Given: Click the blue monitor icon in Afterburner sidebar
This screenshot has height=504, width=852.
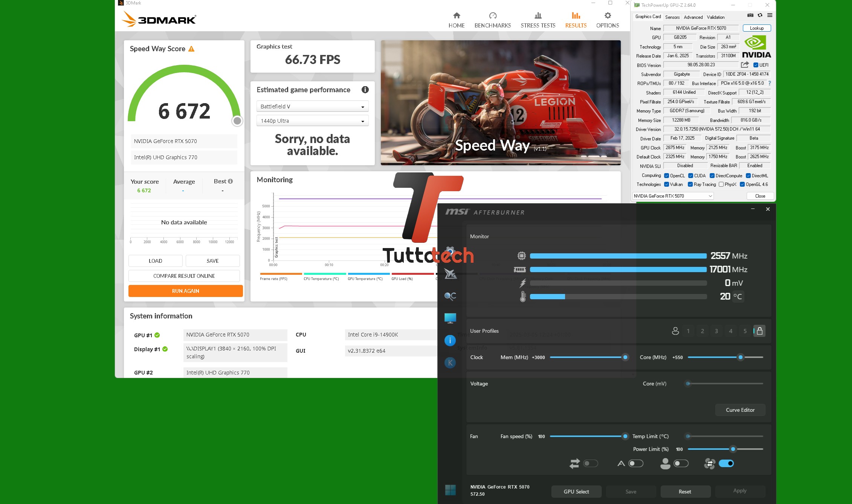Looking at the screenshot, I should 450,318.
